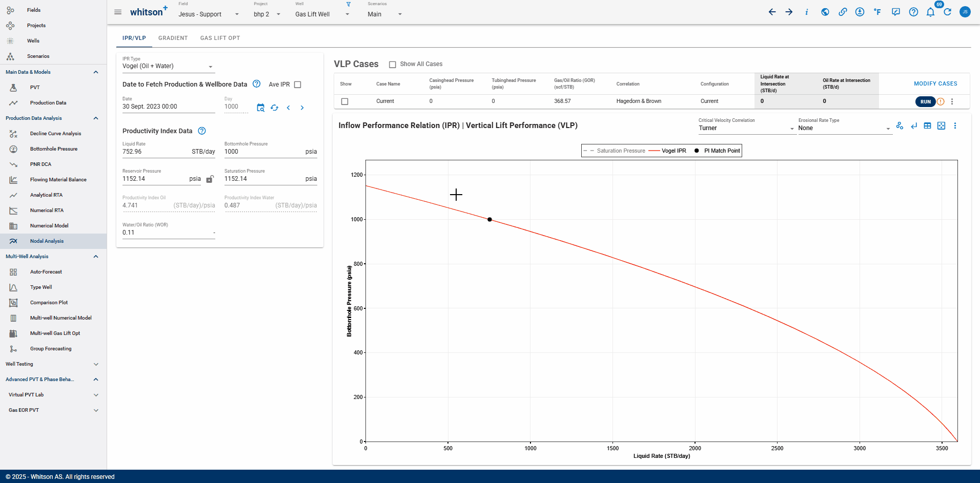Select the Flowing Material Balance tool
The image size is (980, 483).
coord(58,179)
